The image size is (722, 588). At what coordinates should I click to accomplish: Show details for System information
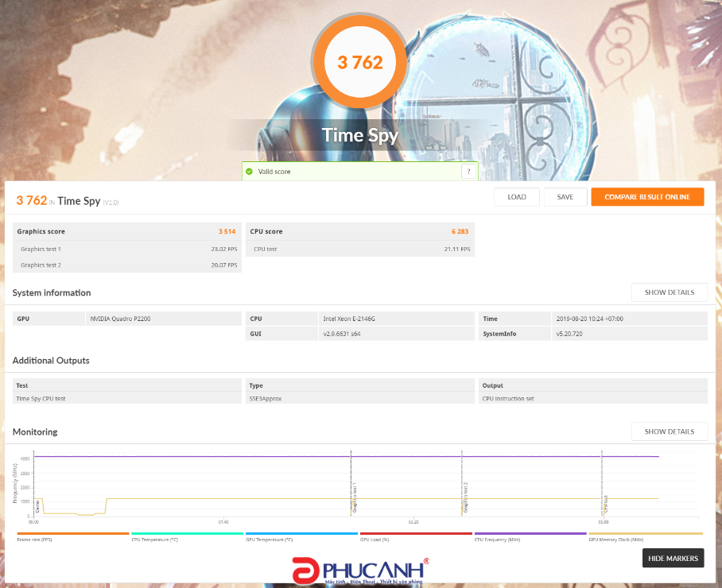pyautogui.click(x=669, y=292)
